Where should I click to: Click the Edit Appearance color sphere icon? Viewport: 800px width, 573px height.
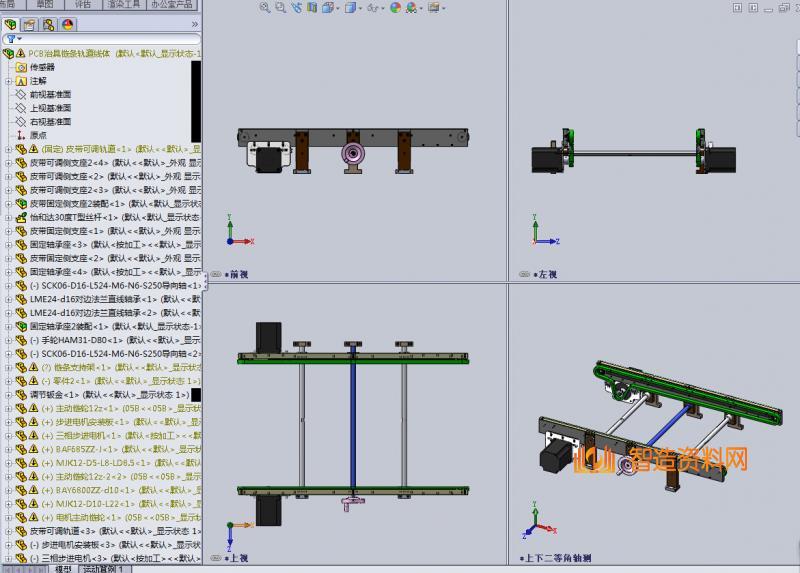coord(395,8)
